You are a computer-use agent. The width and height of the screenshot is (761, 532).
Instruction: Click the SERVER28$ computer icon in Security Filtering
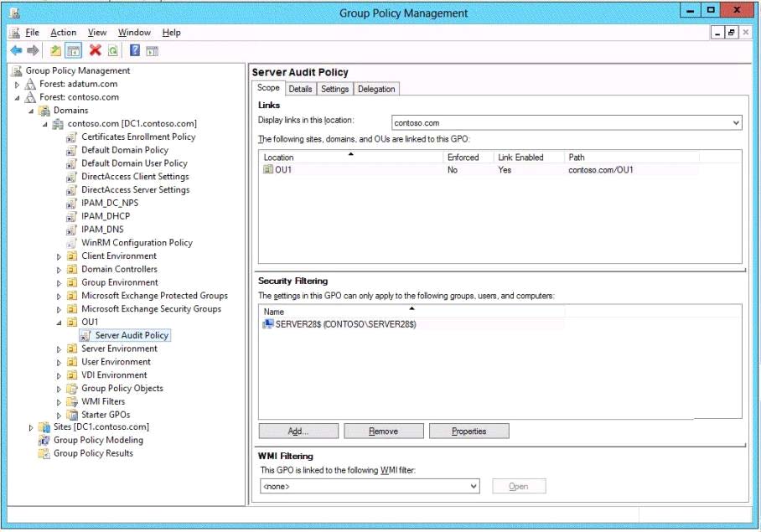(267, 324)
